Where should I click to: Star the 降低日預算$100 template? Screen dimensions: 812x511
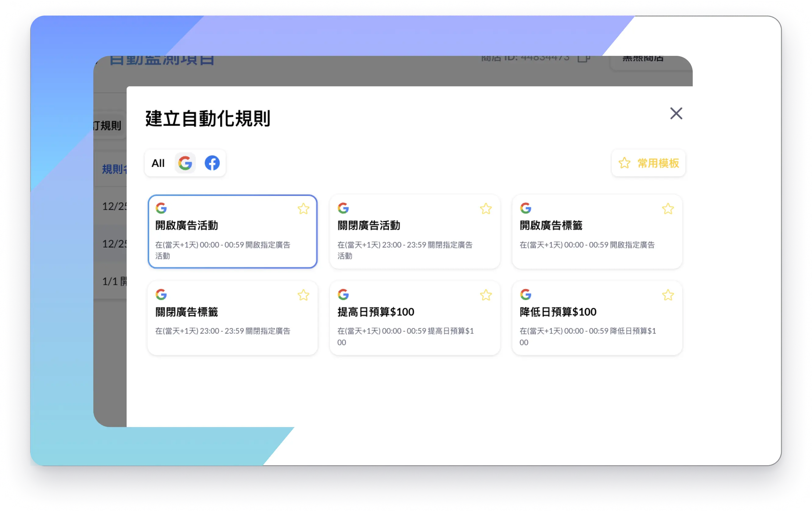(x=668, y=295)
